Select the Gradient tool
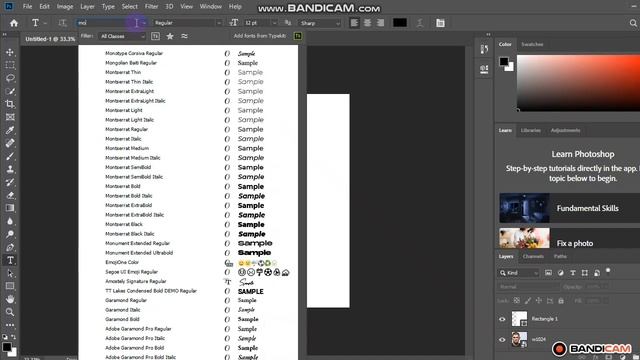The image size is (640, 360). point(10,208)
